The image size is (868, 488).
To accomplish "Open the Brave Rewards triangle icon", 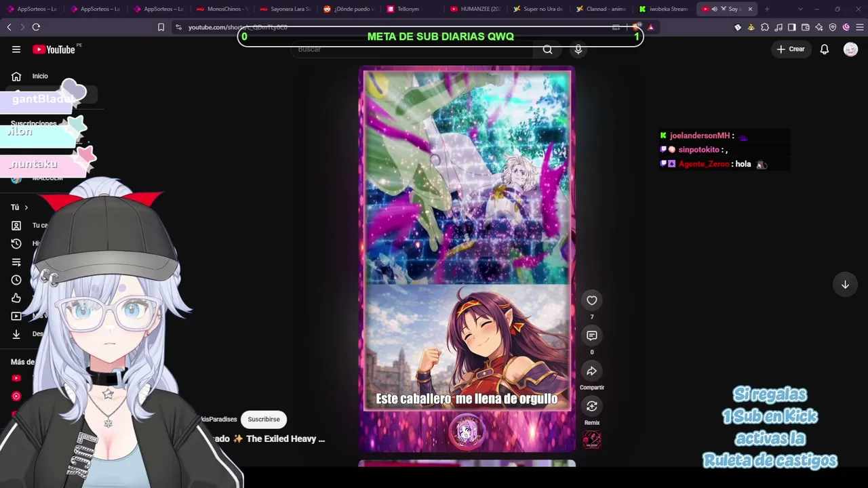I will click(x=650, y=27).
